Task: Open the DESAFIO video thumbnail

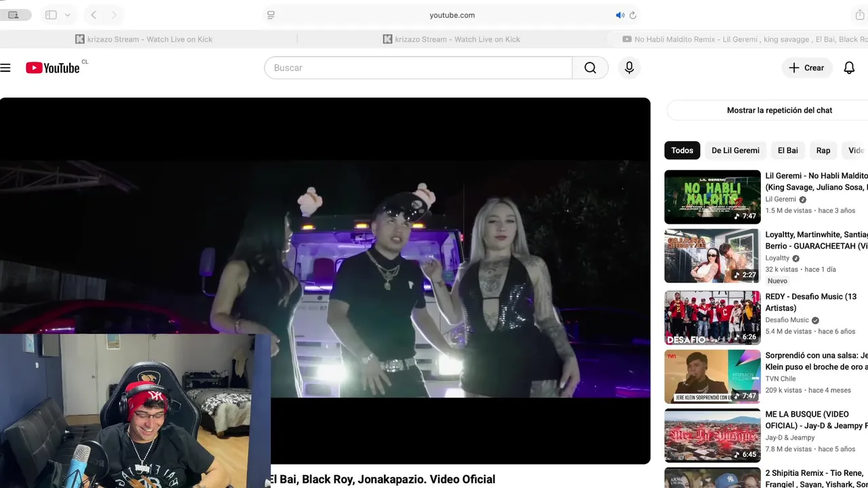Action: coord(713,318)
